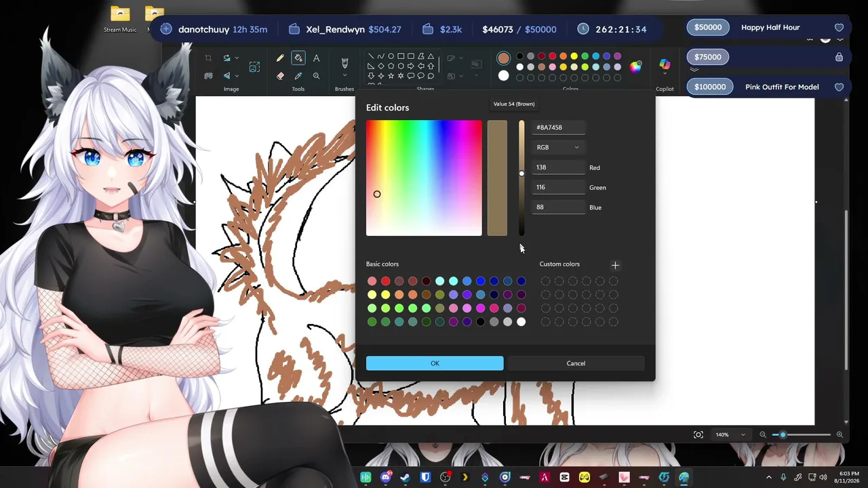Click the heart on Happy Half Hour
Viewport: 868px width, 488px height.
coord(839,28)
